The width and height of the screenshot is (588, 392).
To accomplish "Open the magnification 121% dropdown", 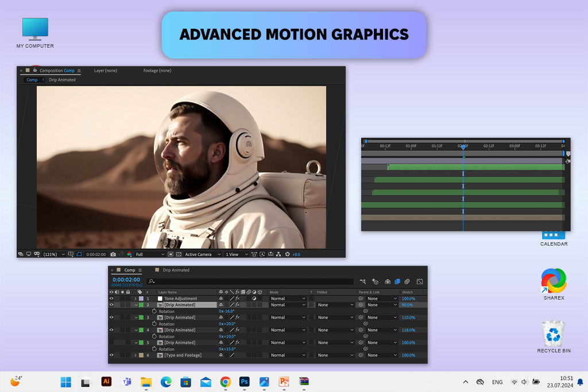I will point(54,254).
